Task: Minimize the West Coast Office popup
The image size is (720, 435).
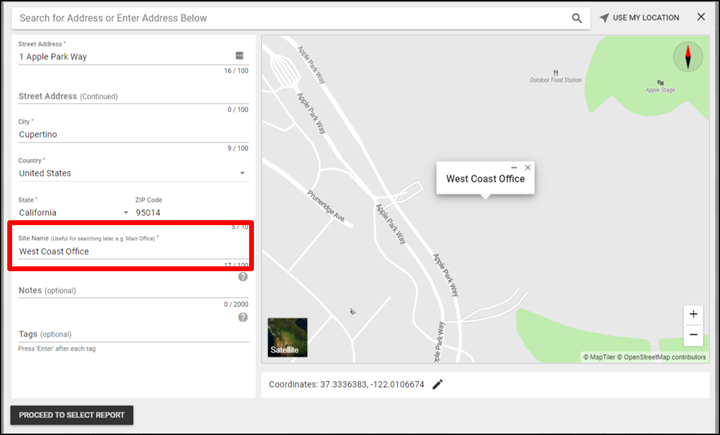Action: click(x=514, y=167)
